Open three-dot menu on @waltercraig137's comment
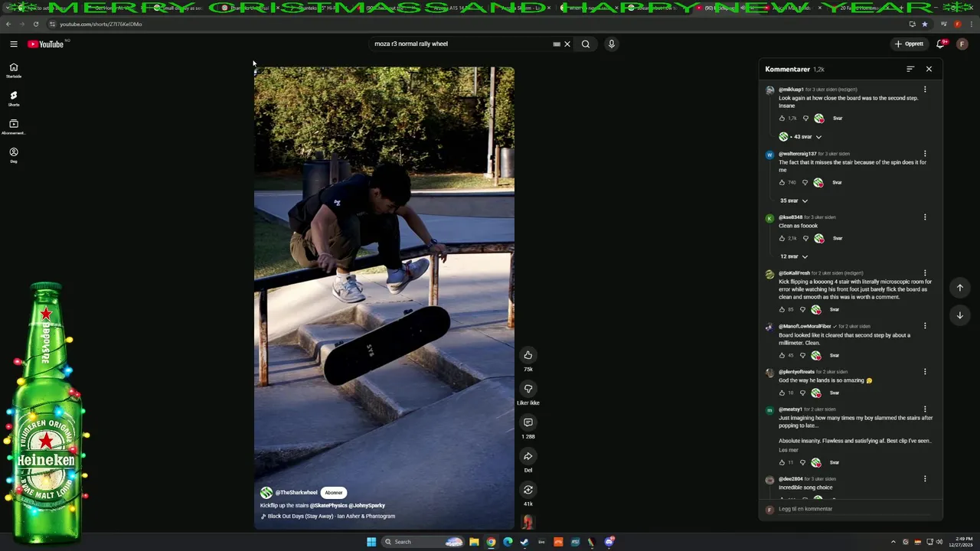This screenshot has height=551, width=980. 925,154
